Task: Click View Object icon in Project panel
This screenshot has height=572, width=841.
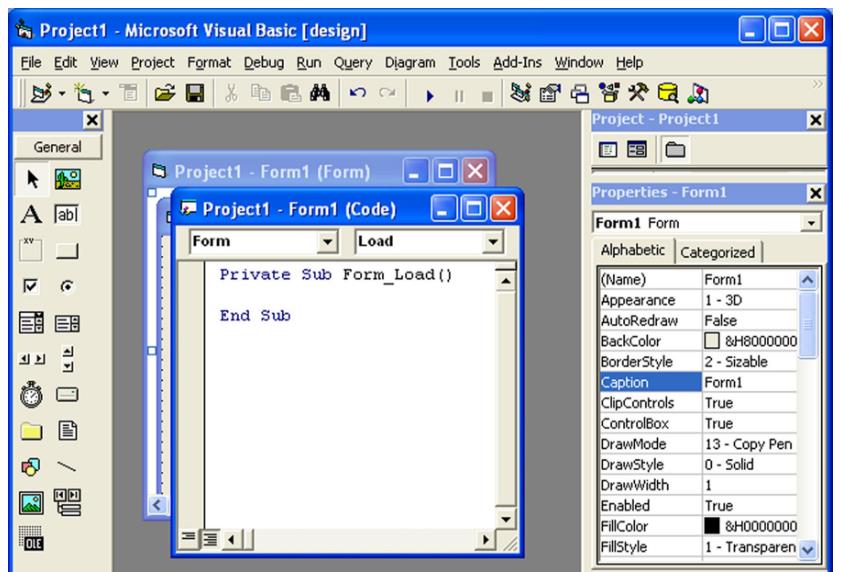Action: tap(637, 150)
